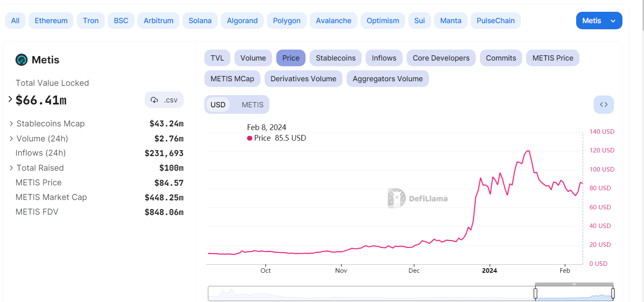The width and height of the screenshot is (644, 302).
Task: Click the $43.24m stablecoins value
Action: pos(167,124)
